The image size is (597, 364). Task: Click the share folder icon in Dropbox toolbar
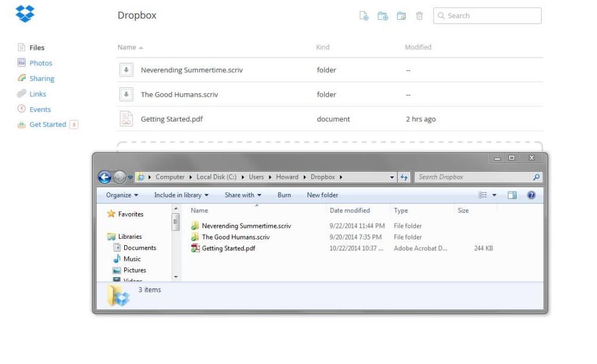401,16
